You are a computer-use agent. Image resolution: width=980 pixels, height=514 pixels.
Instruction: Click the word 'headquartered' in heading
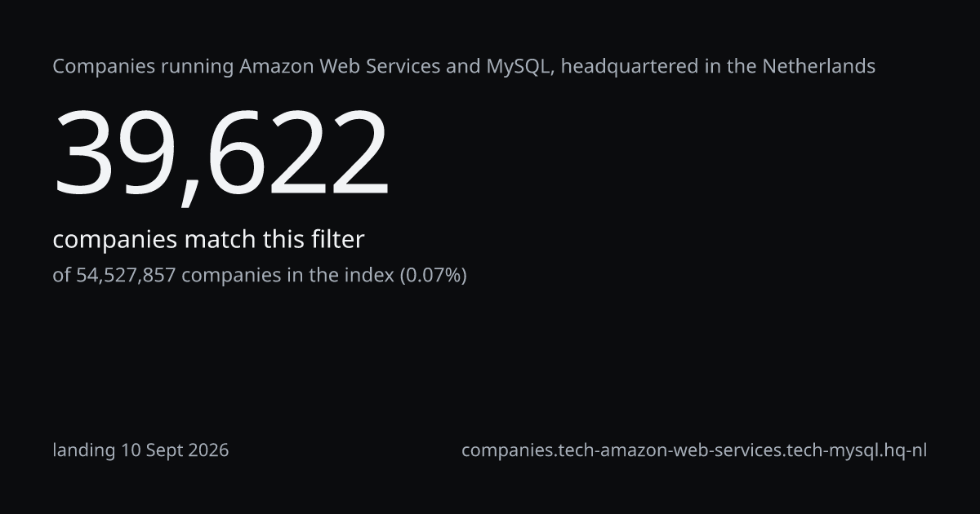(630, 67)
